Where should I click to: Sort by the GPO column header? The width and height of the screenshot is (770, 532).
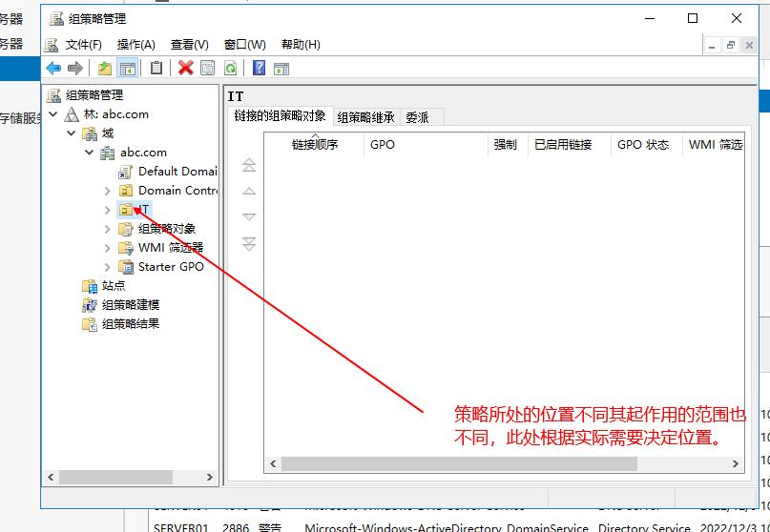click(427, 145)
